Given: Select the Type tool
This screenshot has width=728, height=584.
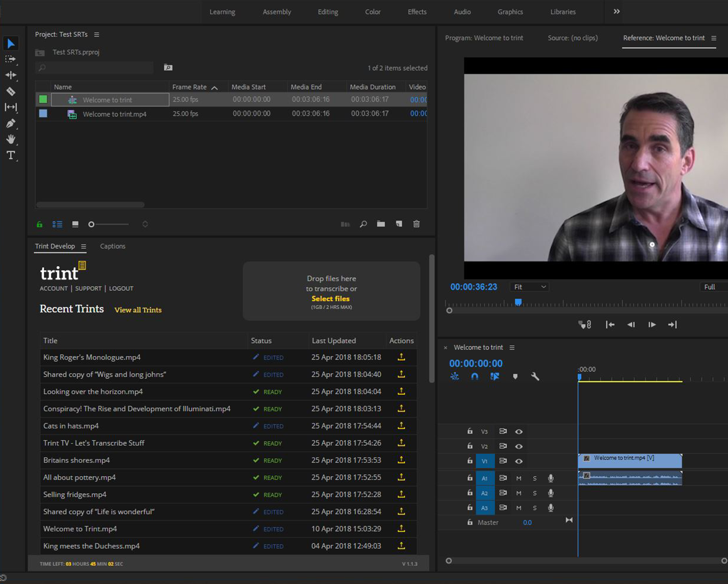Looking at the screenshot, I should pos(11,155).
